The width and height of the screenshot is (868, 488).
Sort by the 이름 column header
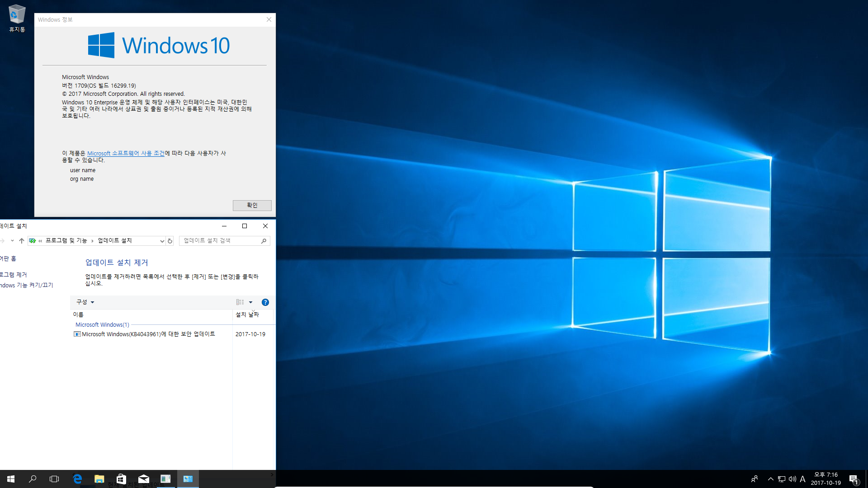click(151, 314)
